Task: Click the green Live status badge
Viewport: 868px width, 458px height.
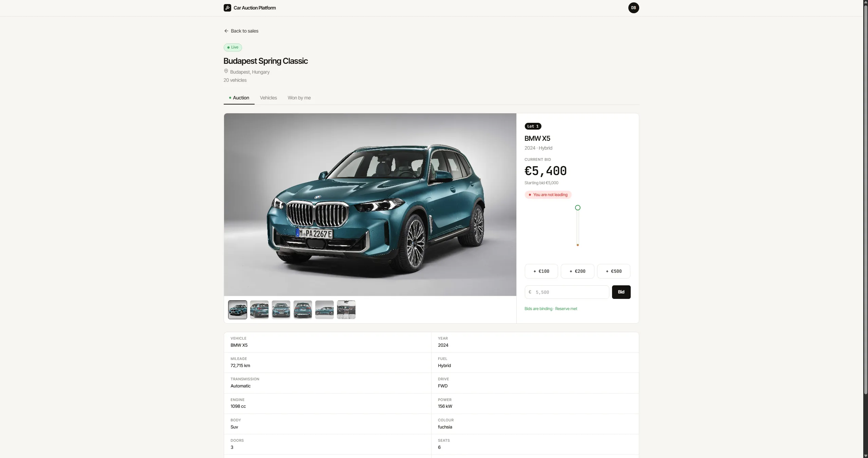Action: pos(233,47)
